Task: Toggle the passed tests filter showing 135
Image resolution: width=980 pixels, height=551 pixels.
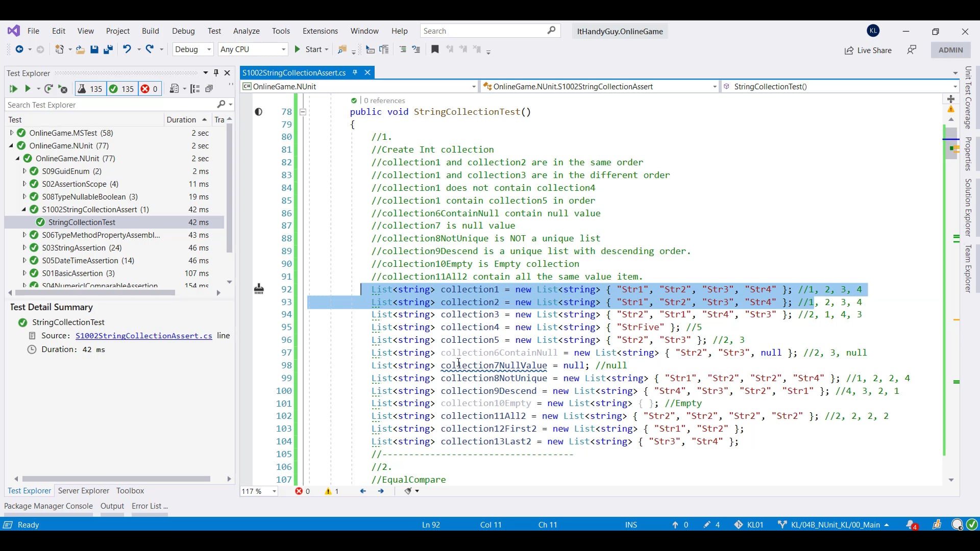Action: [x=121, y=89]
